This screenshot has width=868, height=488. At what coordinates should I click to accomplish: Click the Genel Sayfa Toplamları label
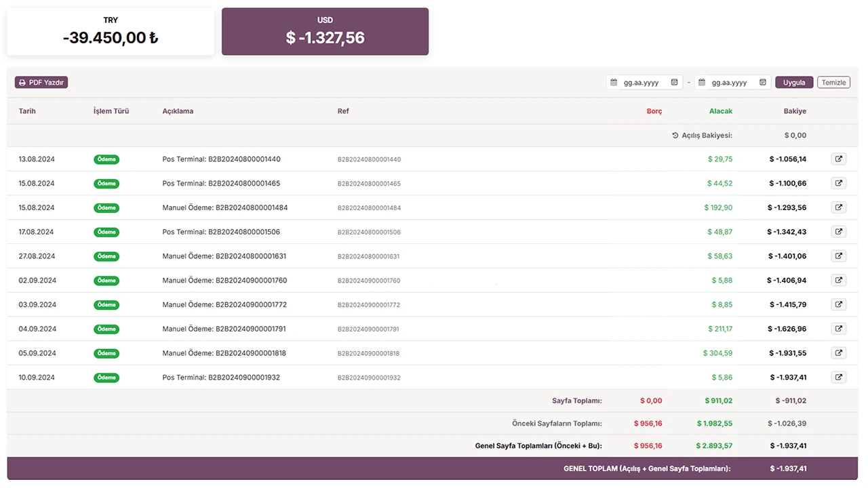click(538, 446)
